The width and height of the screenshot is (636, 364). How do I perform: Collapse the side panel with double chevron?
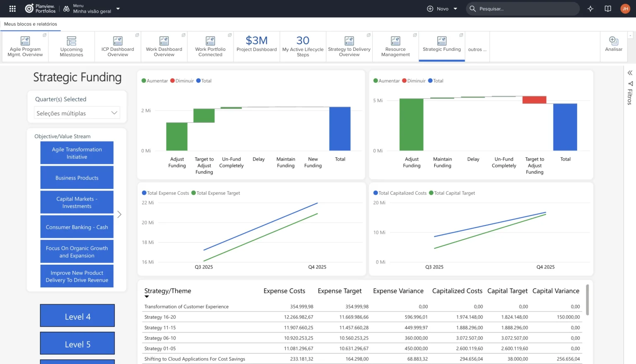point(630,73)
